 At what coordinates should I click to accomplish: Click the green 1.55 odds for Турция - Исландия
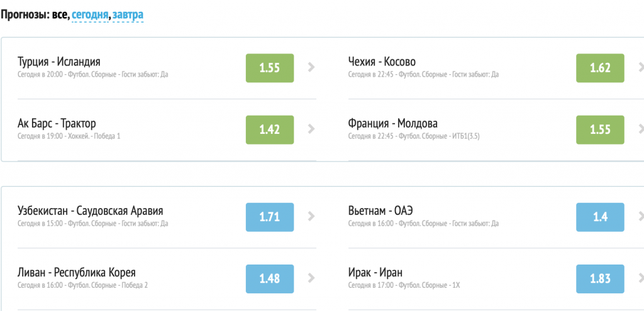click(x=269, y=68)
